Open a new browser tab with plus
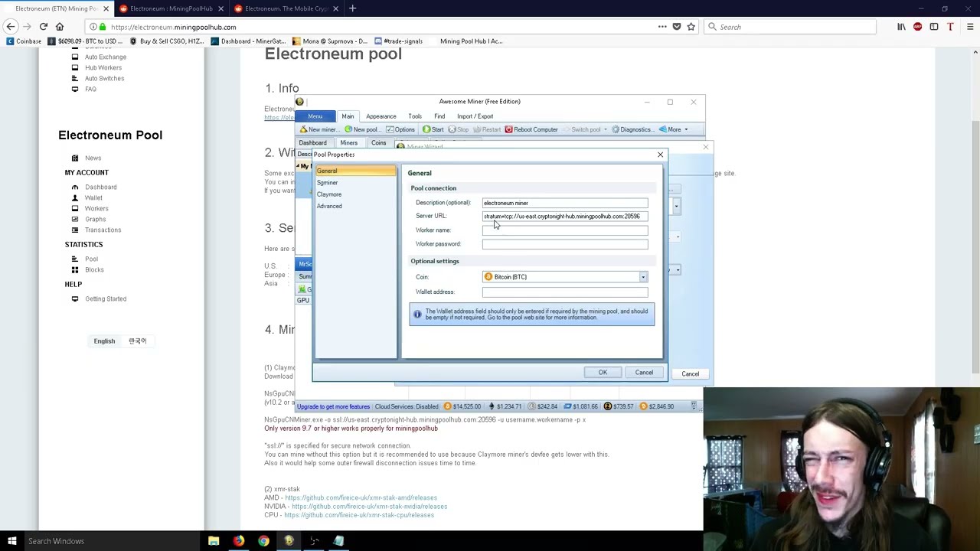Image resolution: width=980 pixels, height=551 pixels. [352, 8]
